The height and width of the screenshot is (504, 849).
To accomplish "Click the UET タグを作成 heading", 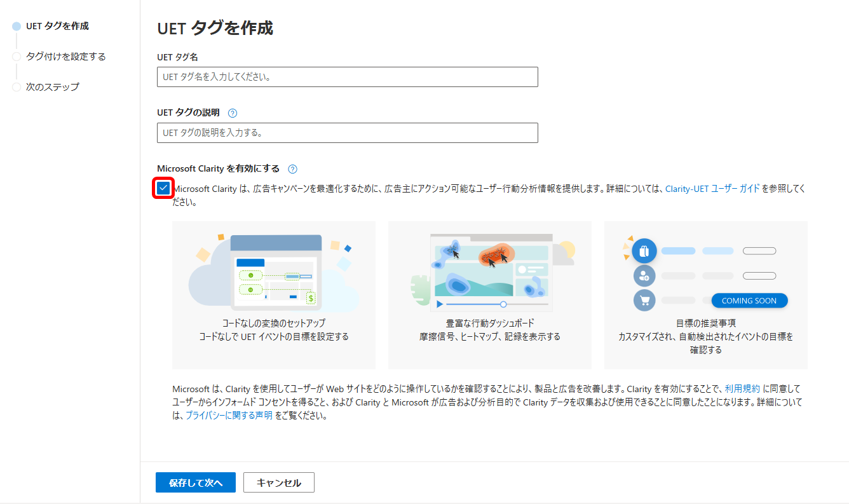I will coord(215,28).
